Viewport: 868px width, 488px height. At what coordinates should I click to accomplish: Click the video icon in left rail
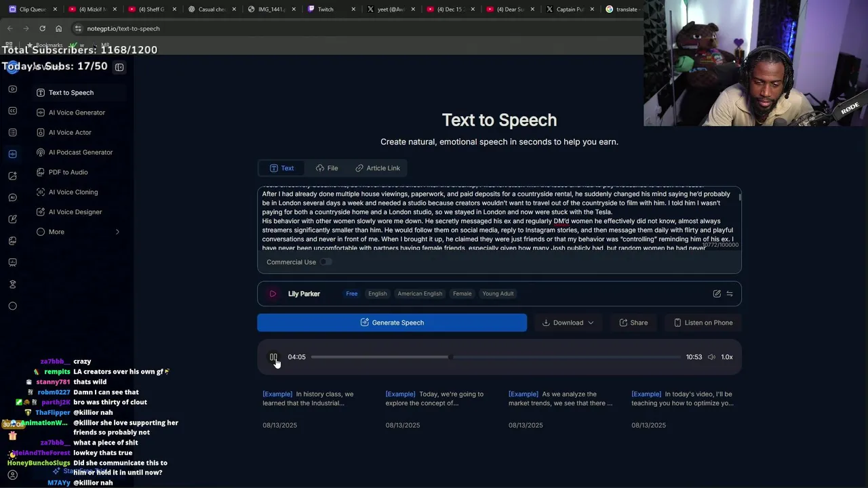click(x=12, y=89)
